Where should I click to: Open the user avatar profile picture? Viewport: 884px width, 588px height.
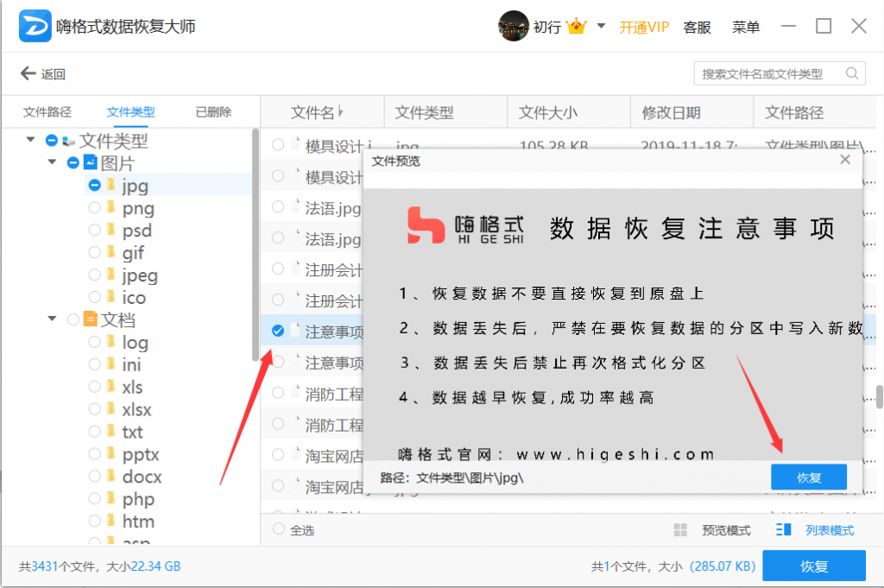[x=513, y=26]
